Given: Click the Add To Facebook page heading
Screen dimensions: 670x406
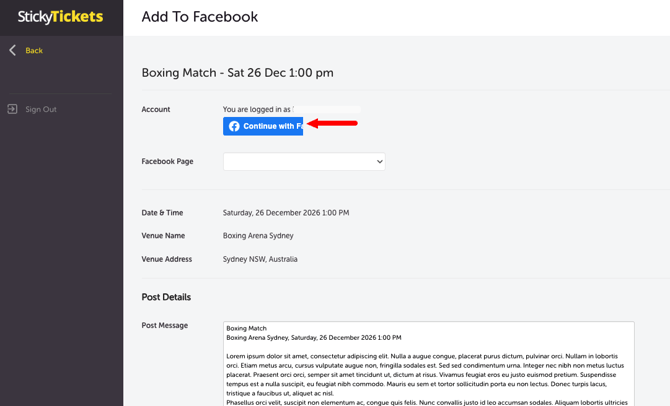Looking at the screenshot, I should point(199,17).
